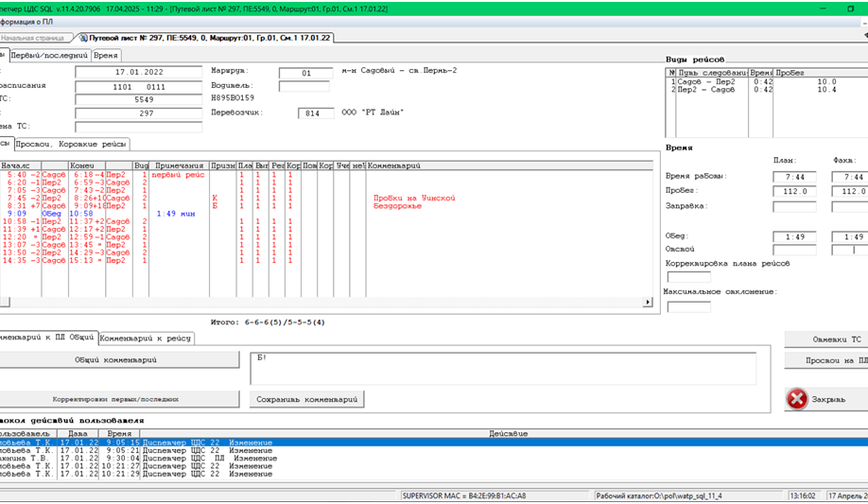This screenshot has height=504, width=868.
Task: Click the Отметки ТС button
Action: coord(826,339)
